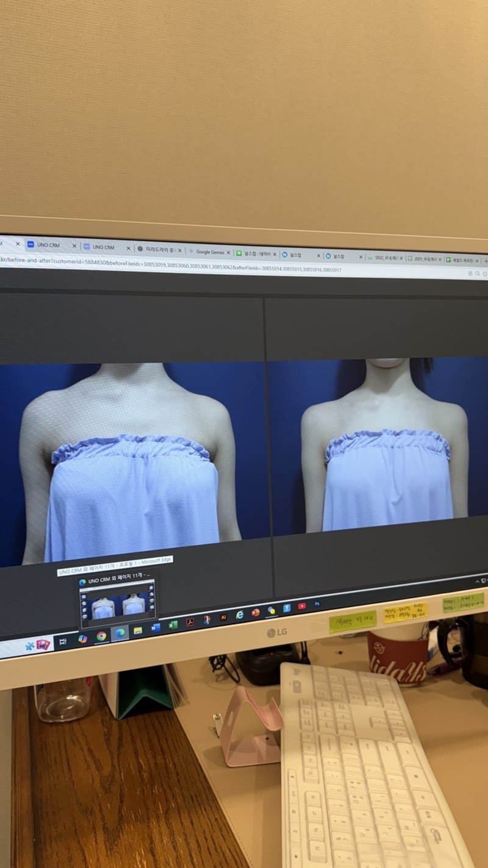Click the YouTube icon in the taskbar
Viewport: 488px width, 868px height.
point(302,606)
